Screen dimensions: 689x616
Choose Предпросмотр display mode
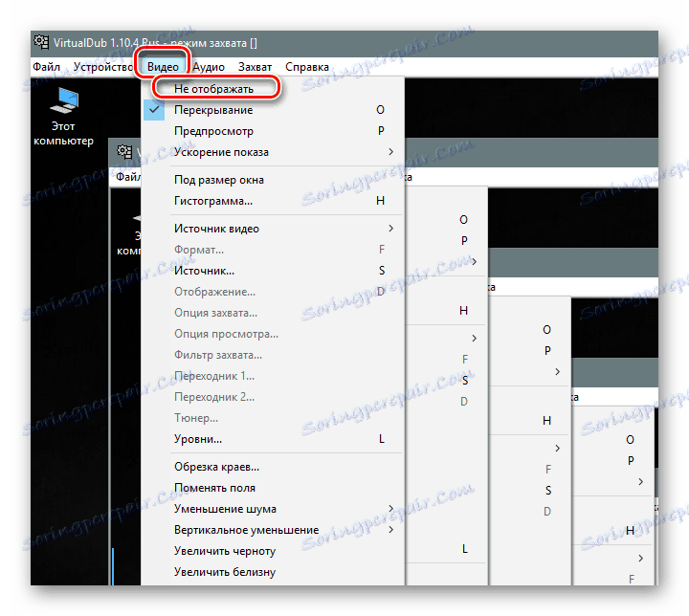point(273,131)
